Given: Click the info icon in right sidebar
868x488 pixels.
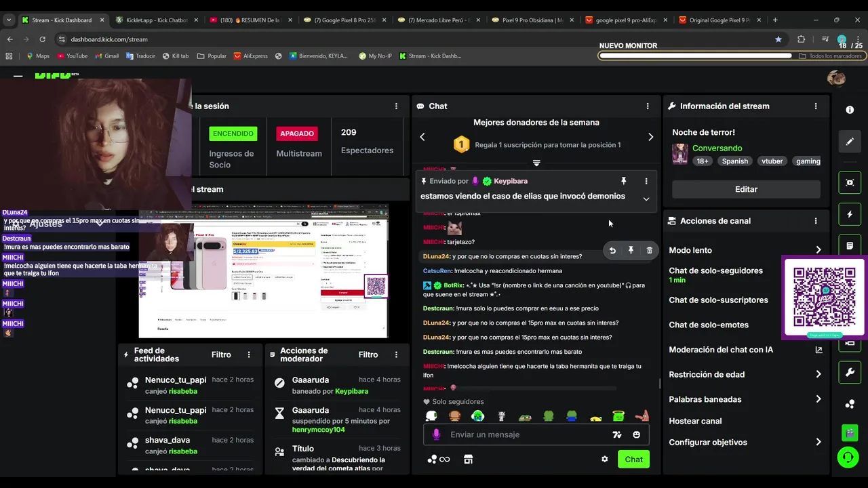Looking at the screenshot, I should [850, 110].
